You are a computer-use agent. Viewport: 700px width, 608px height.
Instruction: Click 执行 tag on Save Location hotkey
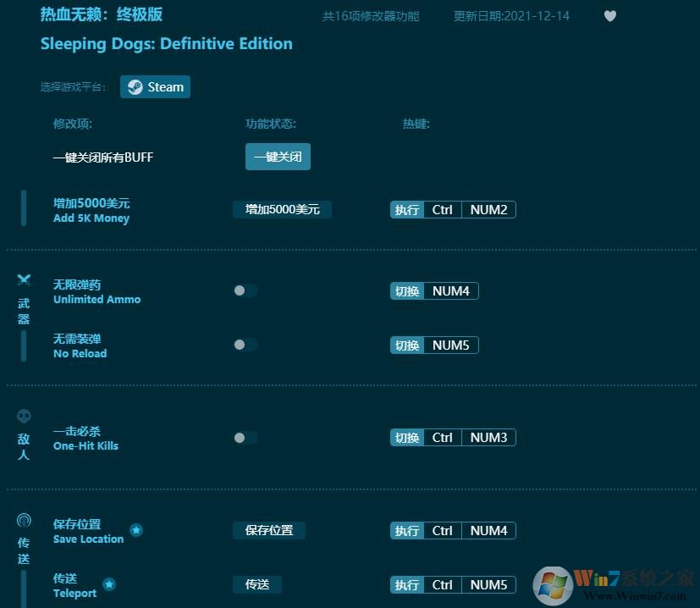click(x=406, y=531)
